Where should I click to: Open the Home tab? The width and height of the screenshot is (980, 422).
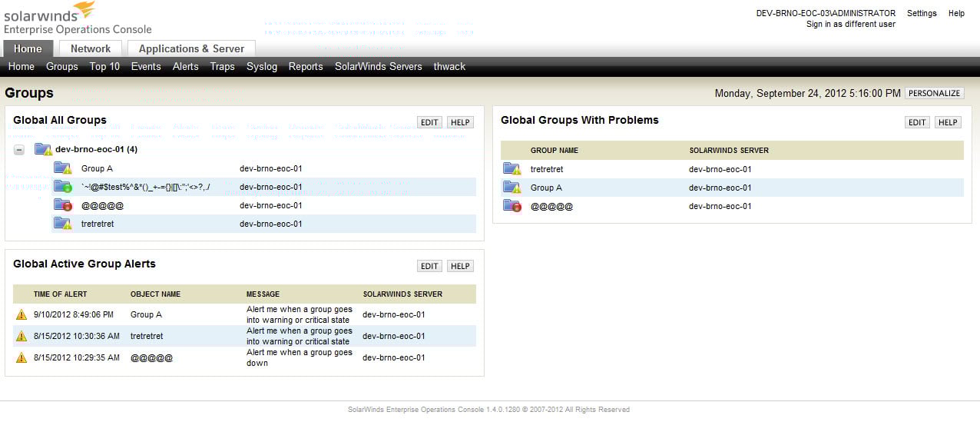(28, 48)
